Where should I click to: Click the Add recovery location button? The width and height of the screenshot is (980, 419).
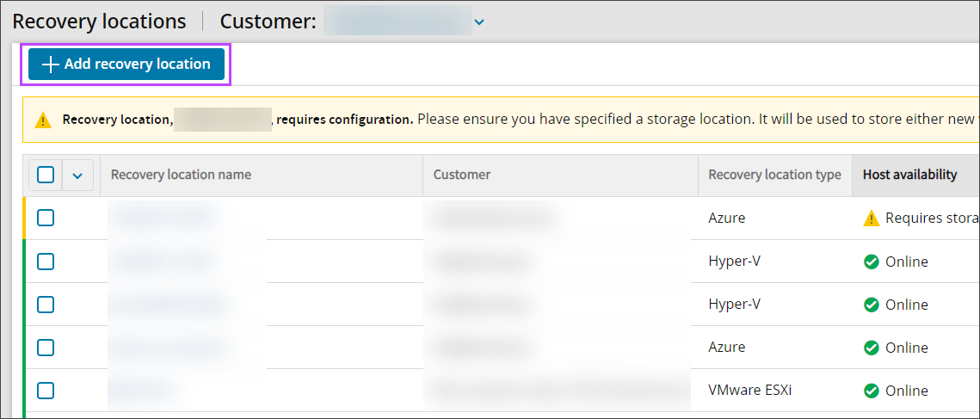[x=126, y=64]
